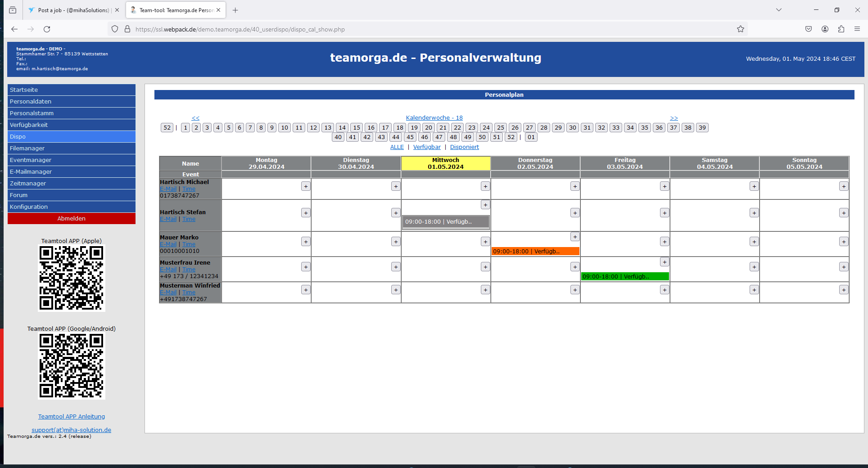Open Firefox application menu
868x468 pixels.
pyautogui.click(x=857, y=29)
